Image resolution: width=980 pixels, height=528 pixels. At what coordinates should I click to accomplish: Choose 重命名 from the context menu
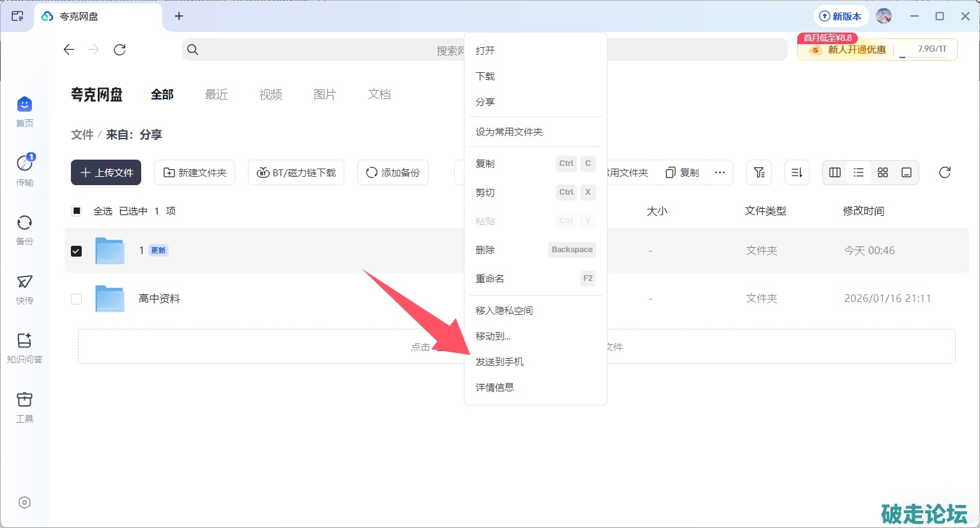pyautogui.click(x=490, y=278)
